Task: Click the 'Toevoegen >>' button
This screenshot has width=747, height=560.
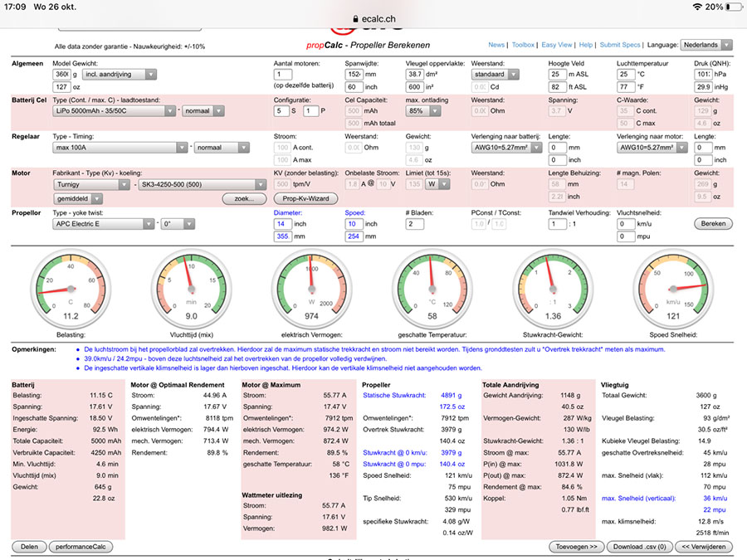Action: click(x=577, y=547)
